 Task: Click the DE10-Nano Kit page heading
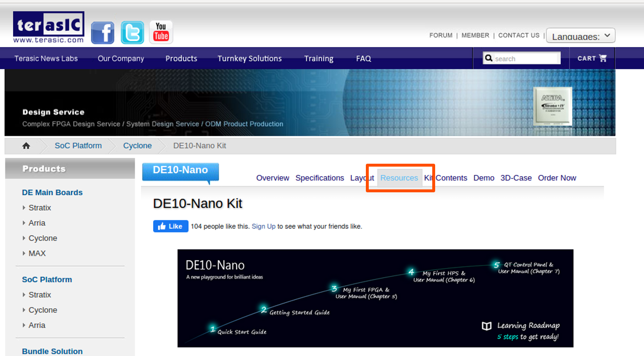click(x=198, y=203)
